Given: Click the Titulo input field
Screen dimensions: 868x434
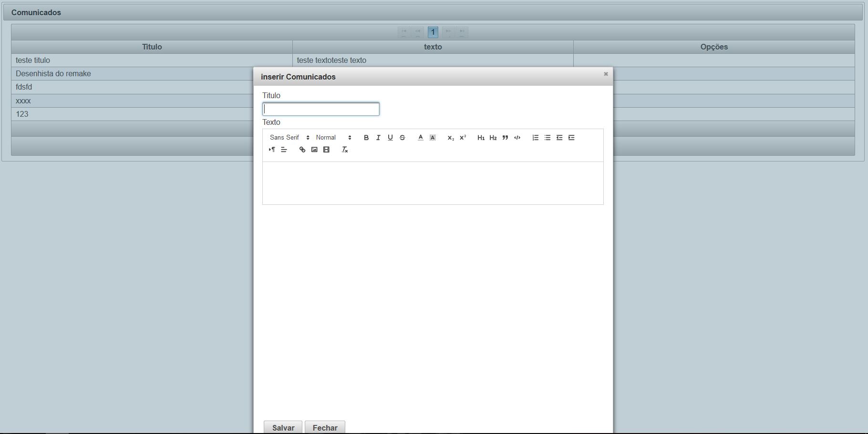Looking at the screenshot, I should pos(321,109).
